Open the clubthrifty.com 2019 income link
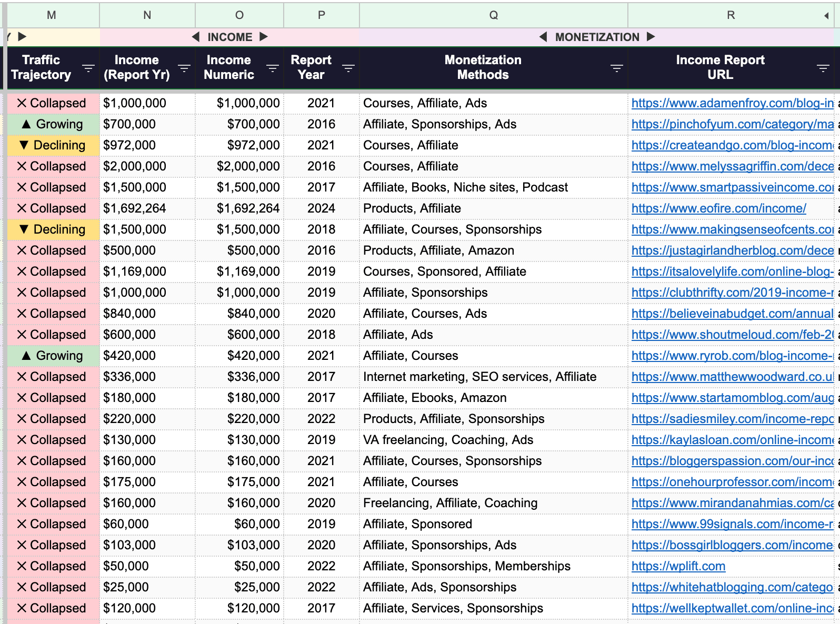The width and height of the screenshot is (840, 624). (x=732, y=293)
